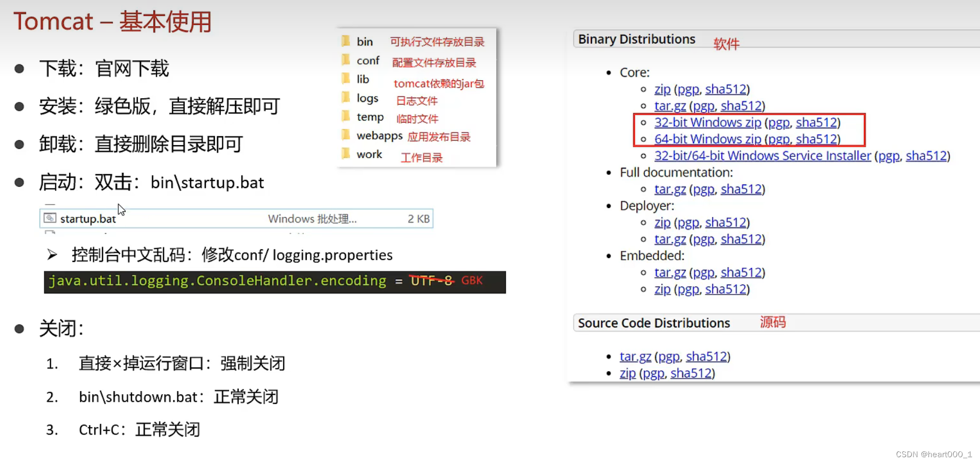Click the 'temp' folder name
Image resolution: width=980 pixels, height=463 pixels.
370,117
